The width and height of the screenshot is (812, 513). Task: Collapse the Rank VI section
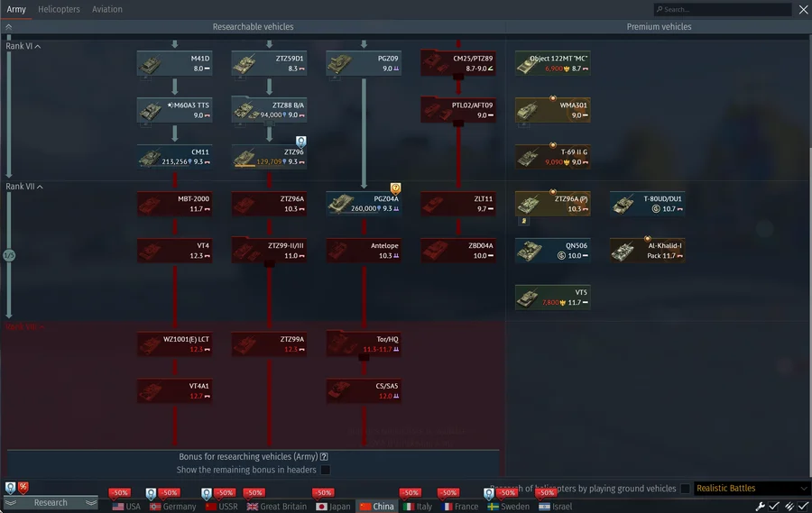click(x=38, y=46)
